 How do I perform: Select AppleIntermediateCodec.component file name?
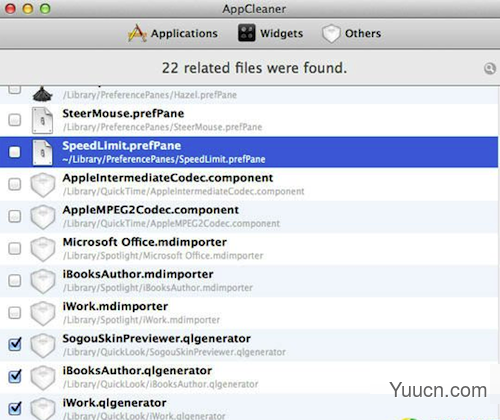[168, 178]
